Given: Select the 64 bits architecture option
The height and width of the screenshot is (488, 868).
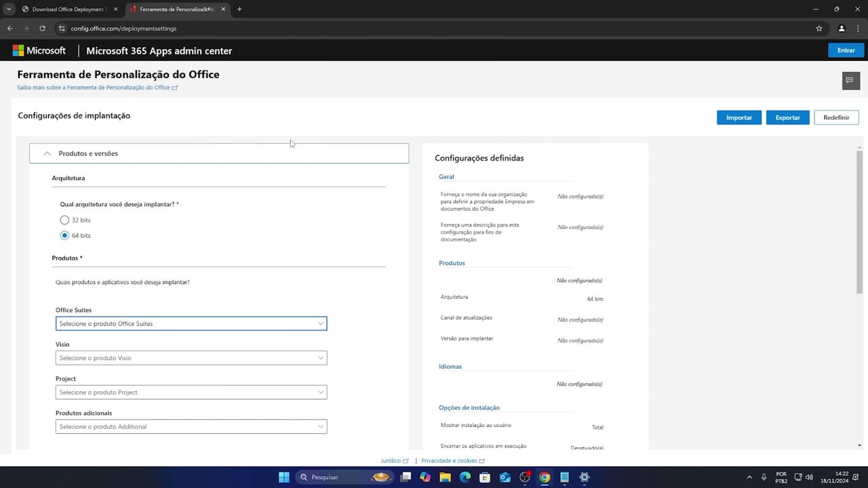Looking at the screenshot, I should tap(64, 235).
